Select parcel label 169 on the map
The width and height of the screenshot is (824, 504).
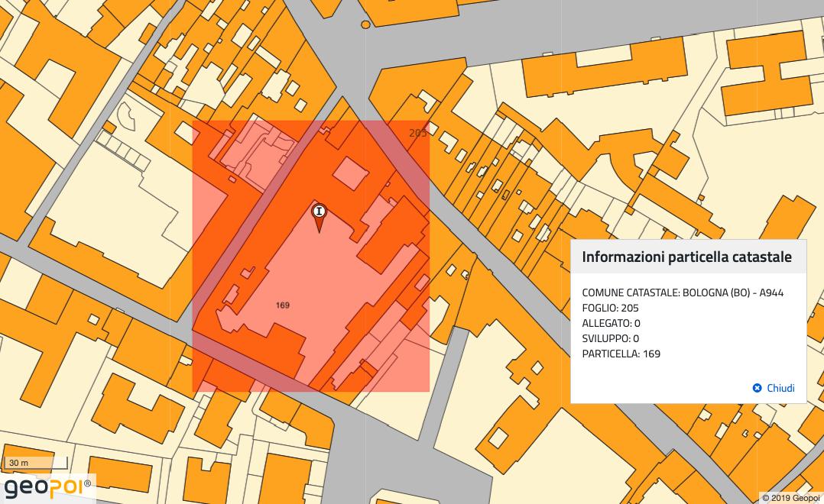(x=282, y=305)
